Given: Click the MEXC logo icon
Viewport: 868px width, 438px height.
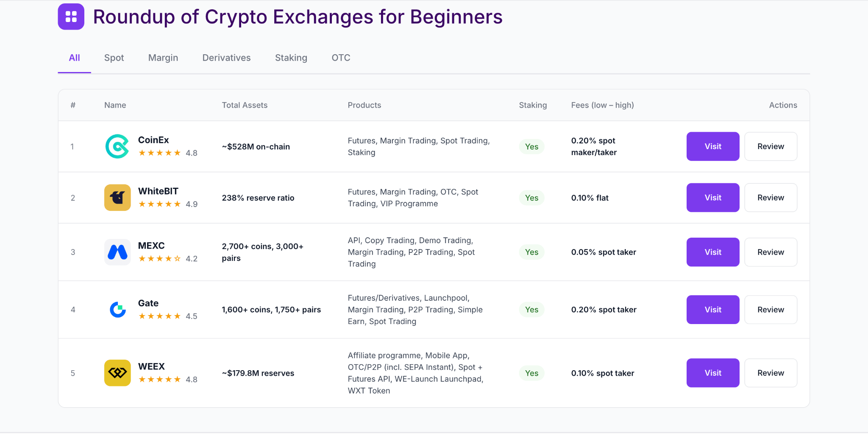Looking at the screenshot, I should point(117,252).
